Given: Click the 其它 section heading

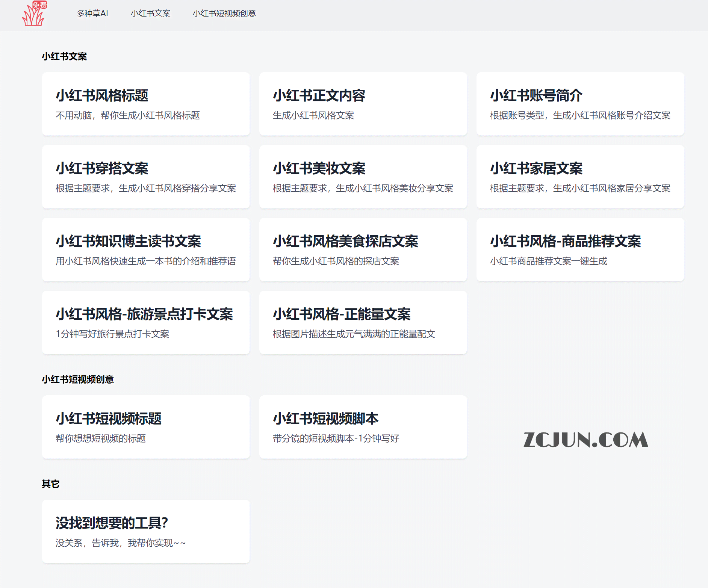Looking at the screenshot, I should coord(51,484).
